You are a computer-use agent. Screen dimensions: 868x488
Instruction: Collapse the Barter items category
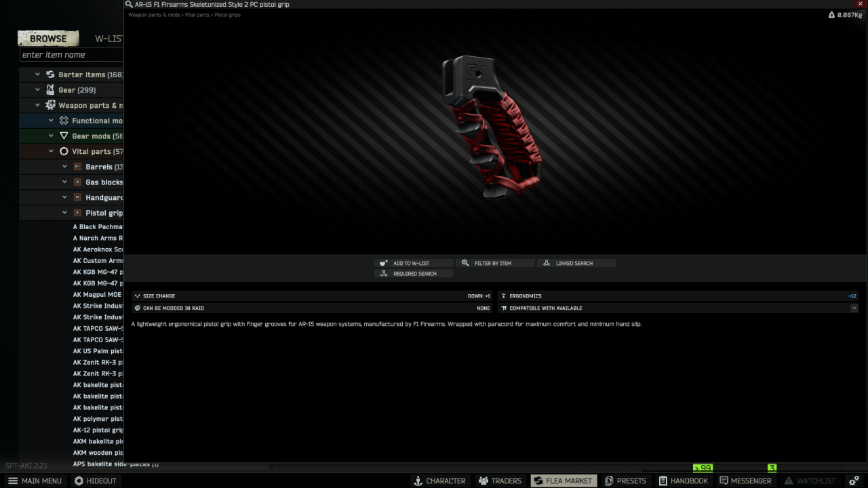tap(37, 75)
